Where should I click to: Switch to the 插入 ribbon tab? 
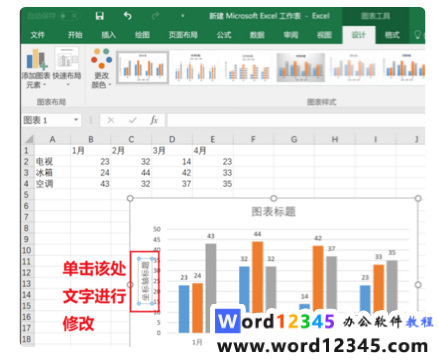coord(109,35)
